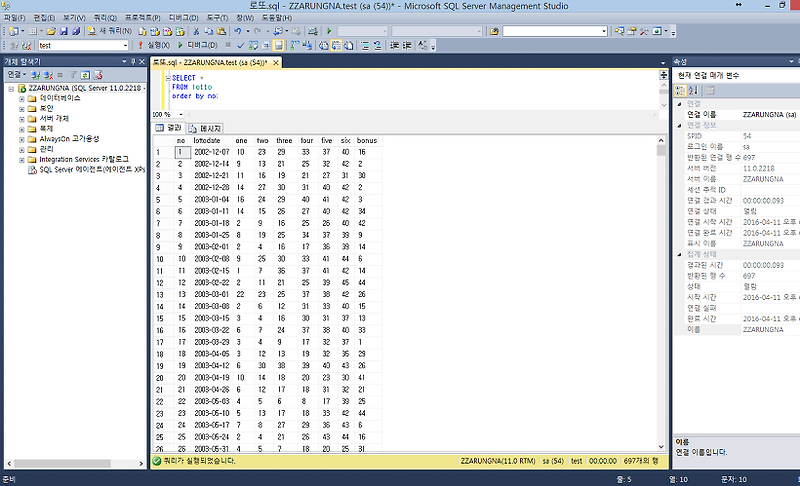The width and height of the screenshot is (800, 486).
Task: Expand the AlwaysOn 고가용성 folder node
Action: coord(21,139)
